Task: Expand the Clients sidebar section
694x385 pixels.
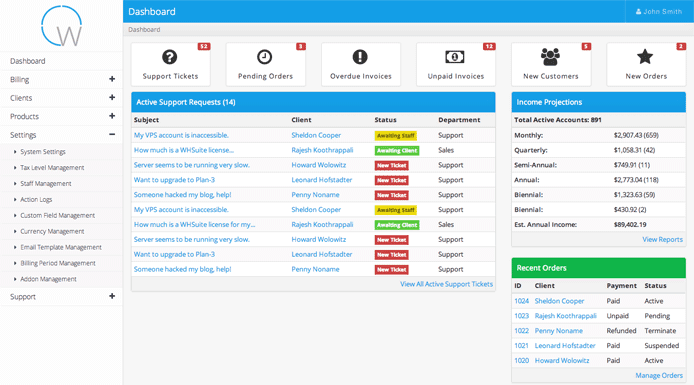Action: click(x=112, y=97)
